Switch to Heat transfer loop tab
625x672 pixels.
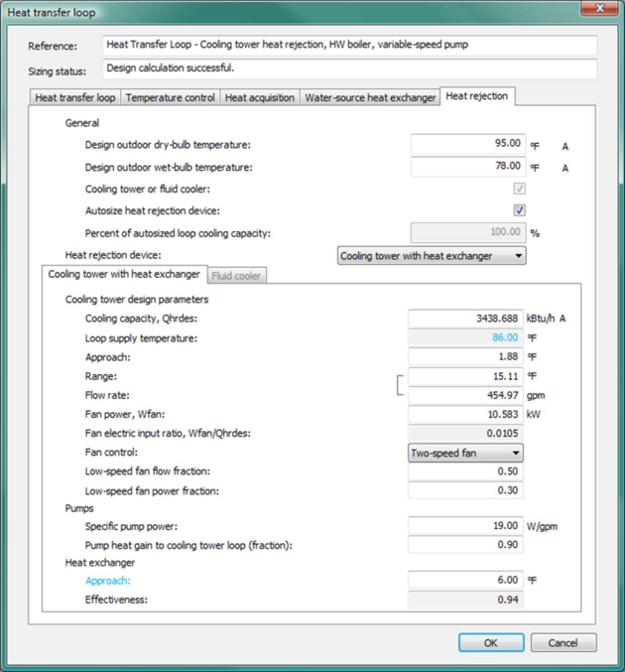coord(75,97)
